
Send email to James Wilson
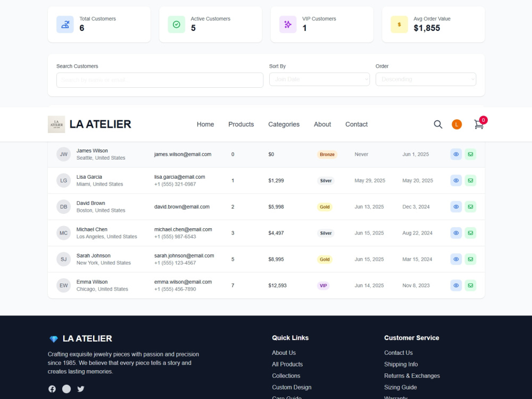click(470, 154)
